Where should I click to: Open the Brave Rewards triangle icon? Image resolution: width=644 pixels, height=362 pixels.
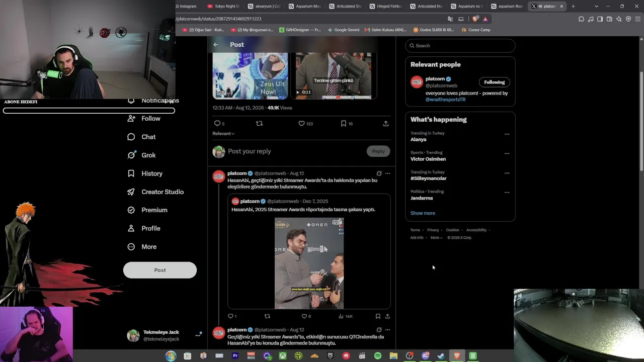[485, 19]
